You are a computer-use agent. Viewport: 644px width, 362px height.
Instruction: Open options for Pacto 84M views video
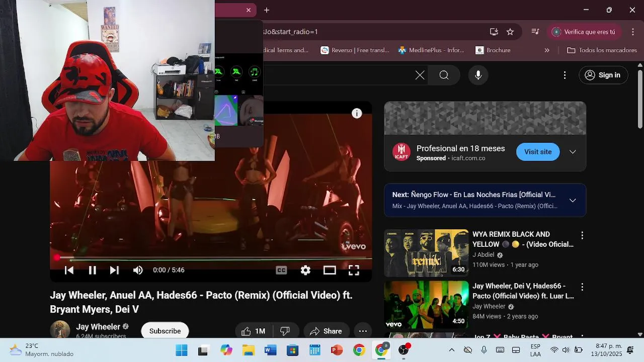tap(582, 287)
